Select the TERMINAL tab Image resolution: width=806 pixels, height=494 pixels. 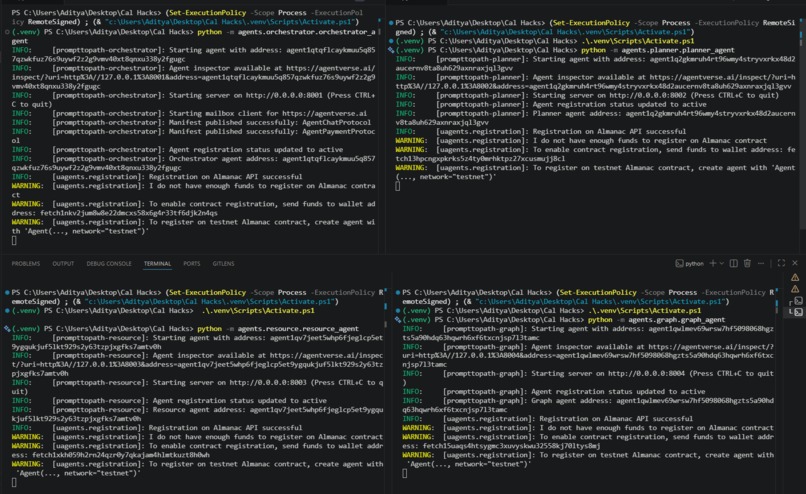point(157,263)
